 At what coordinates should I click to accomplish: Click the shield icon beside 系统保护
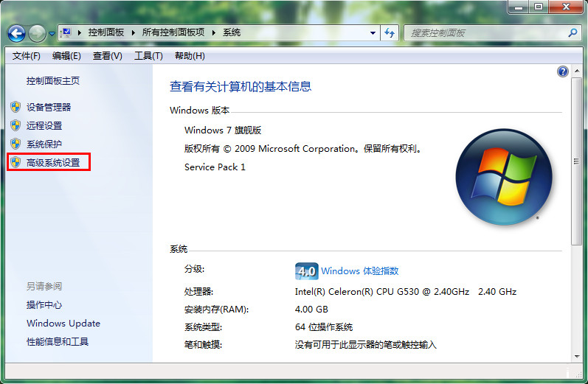(x=15, y=144)
